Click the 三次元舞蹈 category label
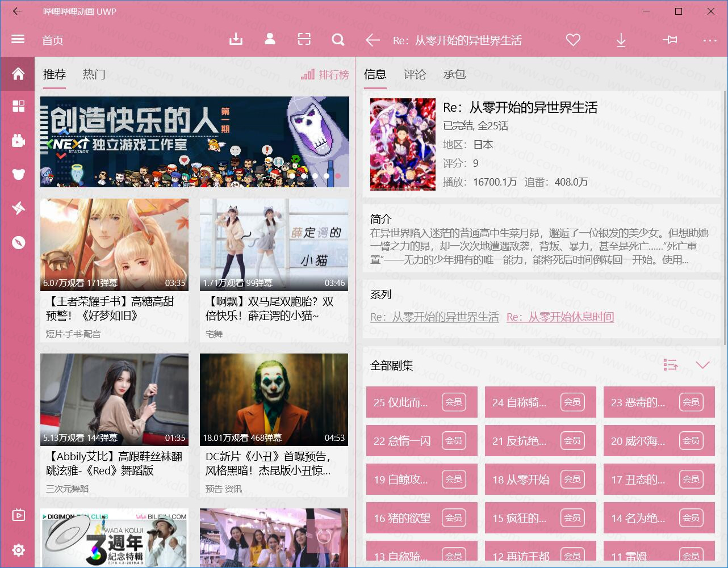 pyautogui.click(x=67, y=489)
